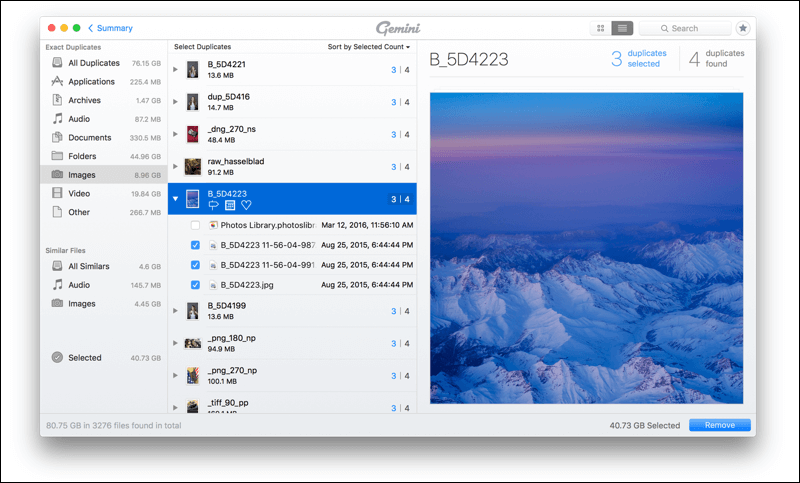This screenshot has width=800, height=483.
Task: Select Archives category
Action: pyautogui.click(x=104, y=100)
